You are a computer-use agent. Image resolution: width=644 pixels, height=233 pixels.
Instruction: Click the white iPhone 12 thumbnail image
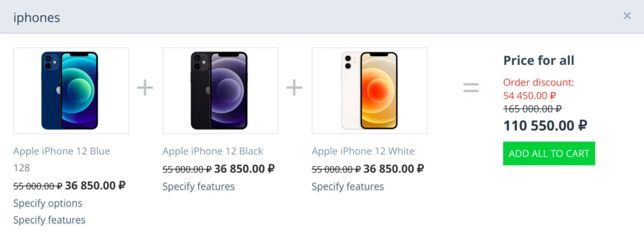click(x=370, y=91)
